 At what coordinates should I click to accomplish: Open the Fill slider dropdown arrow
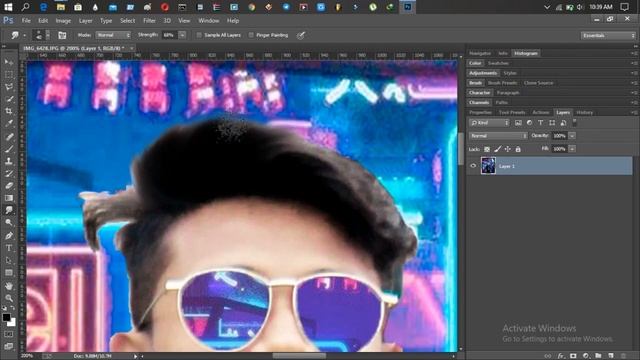[572, 149]
